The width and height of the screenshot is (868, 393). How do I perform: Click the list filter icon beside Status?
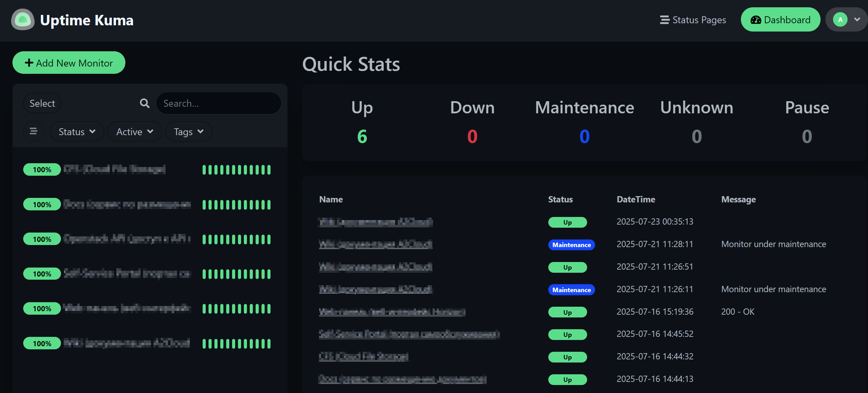coord(34,131)
